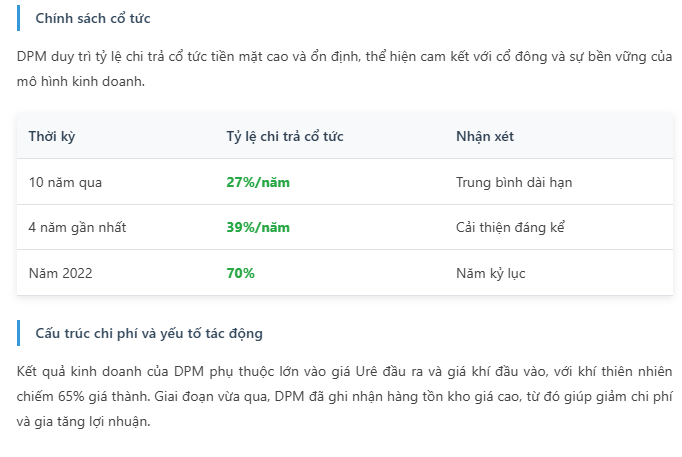This screenshot has width=682, height=457.
Task: Select the "Nhận xét" column header
Action: point(485,136)
